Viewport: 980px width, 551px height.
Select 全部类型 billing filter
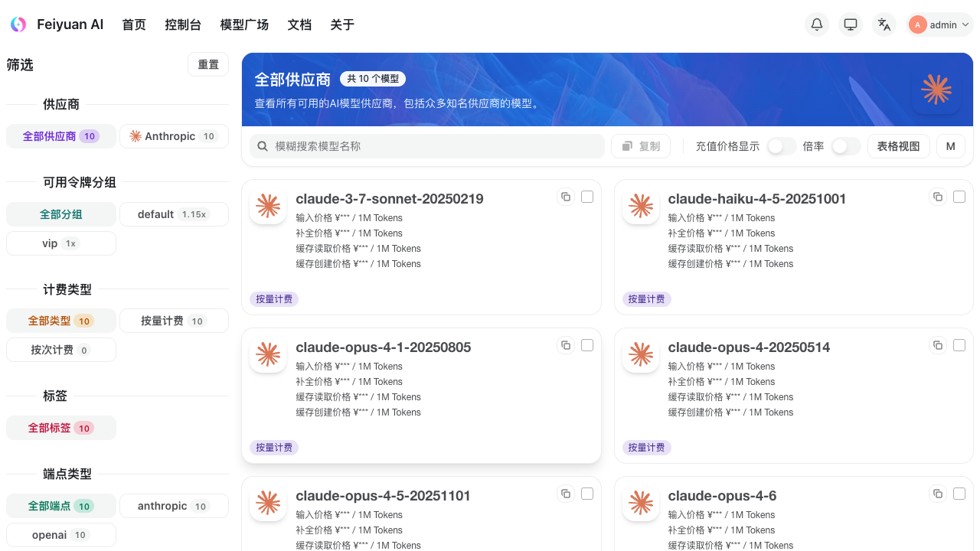pyautogui.click(x=61, y=321)
